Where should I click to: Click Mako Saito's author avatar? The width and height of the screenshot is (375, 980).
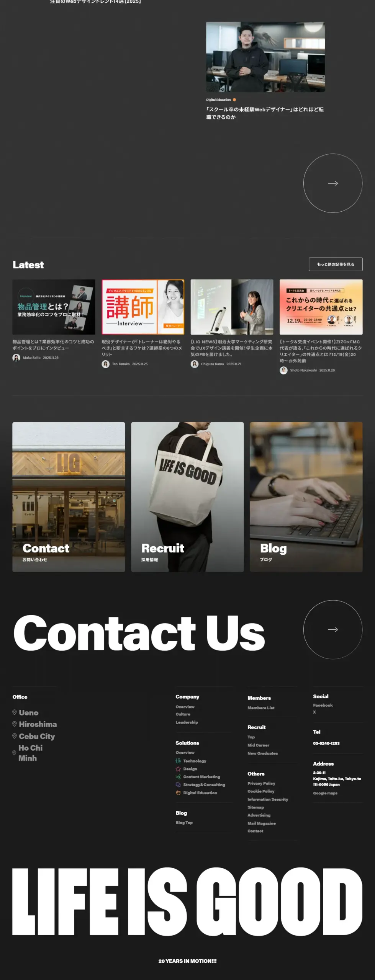(16, 358)
